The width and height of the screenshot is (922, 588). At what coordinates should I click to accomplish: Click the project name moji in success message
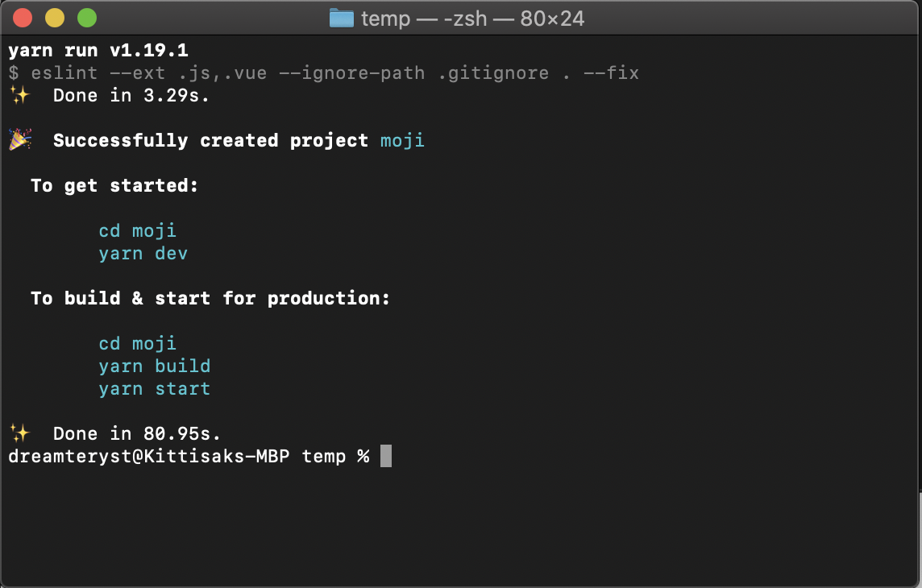point(402,140)
